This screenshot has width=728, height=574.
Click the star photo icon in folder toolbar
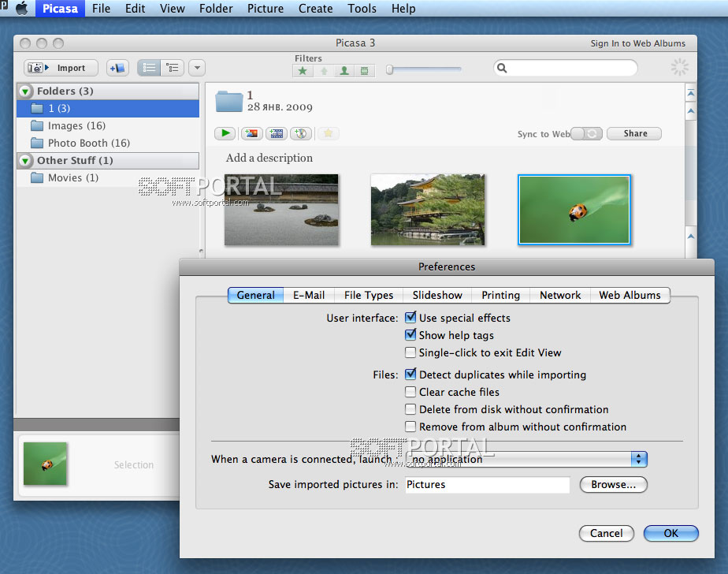tap(328, 133)
